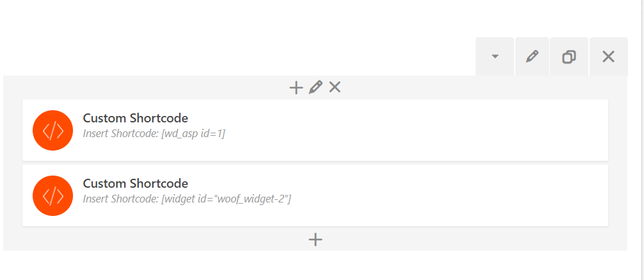The width and height of the screenshot is (644, 280).
Task: Click the orange code icon of wd_asp shortcode
Action: (x=52, y=131)
